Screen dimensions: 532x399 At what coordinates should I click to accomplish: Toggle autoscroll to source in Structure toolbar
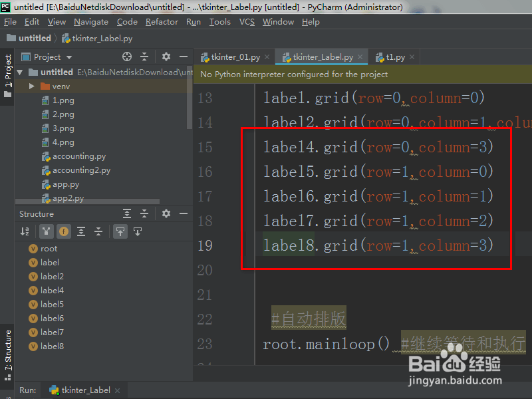[120, 231]
